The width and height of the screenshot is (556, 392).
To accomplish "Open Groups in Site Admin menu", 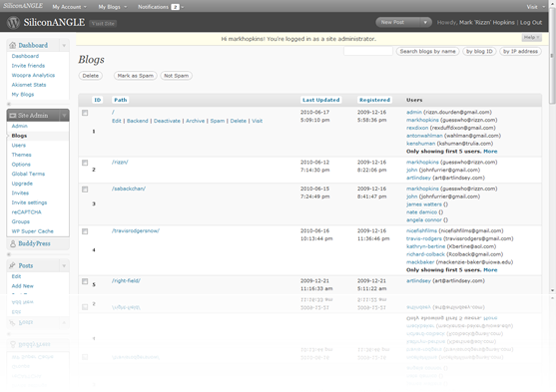I will pyautogui.click(x=21, y=221).
